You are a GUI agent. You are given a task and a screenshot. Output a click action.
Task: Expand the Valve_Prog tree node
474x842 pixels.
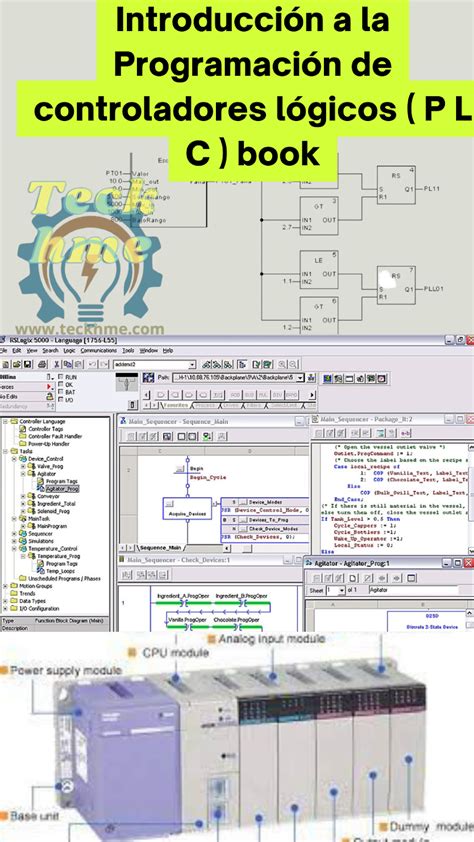click(23, 467)
